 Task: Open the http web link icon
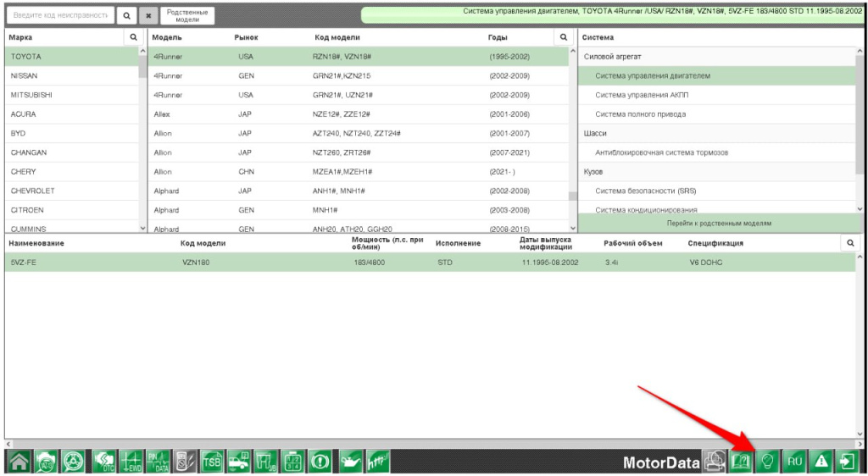376,462
